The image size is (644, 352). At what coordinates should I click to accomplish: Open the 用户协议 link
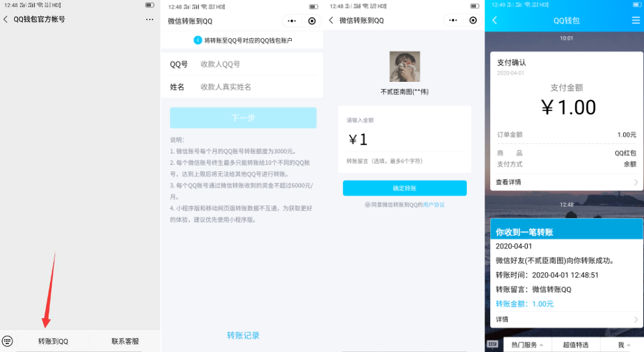[x=434, y=205]
